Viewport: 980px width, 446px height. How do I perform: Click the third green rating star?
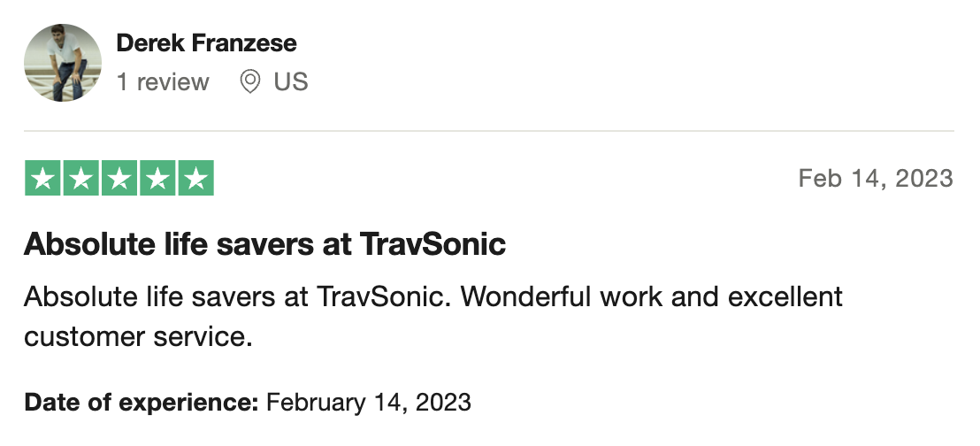click(x=119, y=179)
